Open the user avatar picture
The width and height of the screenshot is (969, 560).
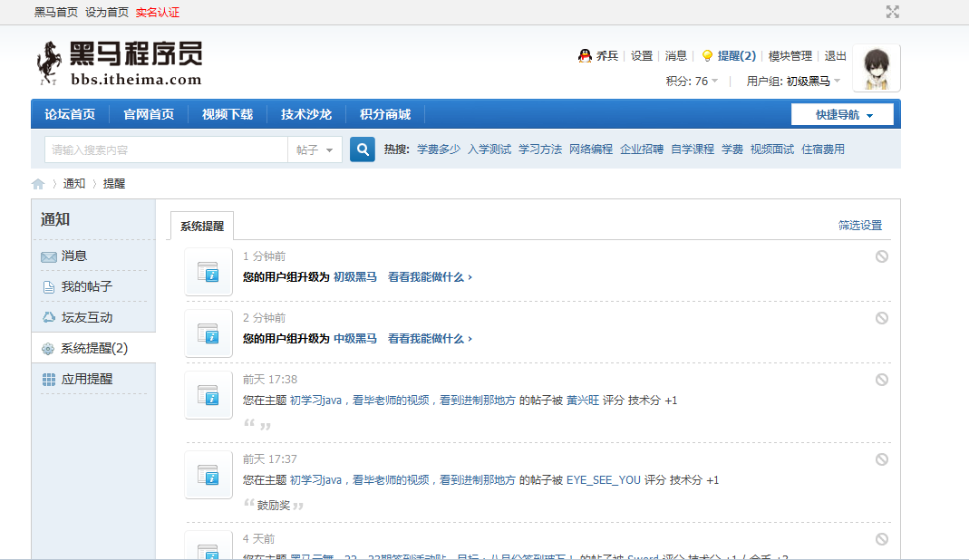[x=876, y=68]
